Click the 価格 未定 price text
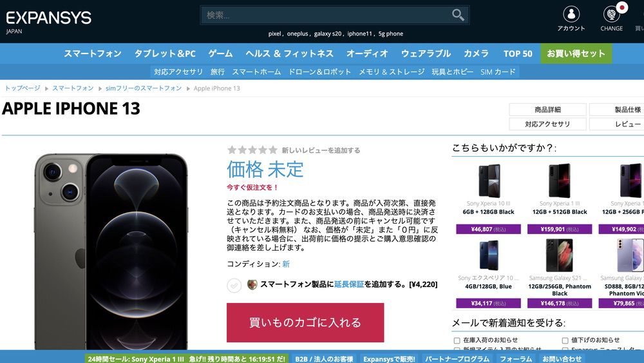 click(265, 169)
